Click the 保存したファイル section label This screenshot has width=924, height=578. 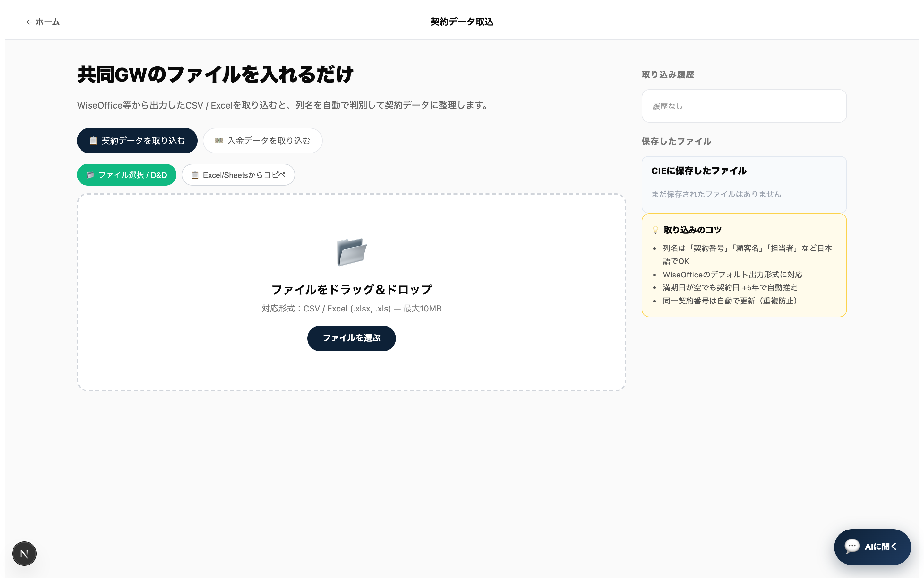point(676,141)
